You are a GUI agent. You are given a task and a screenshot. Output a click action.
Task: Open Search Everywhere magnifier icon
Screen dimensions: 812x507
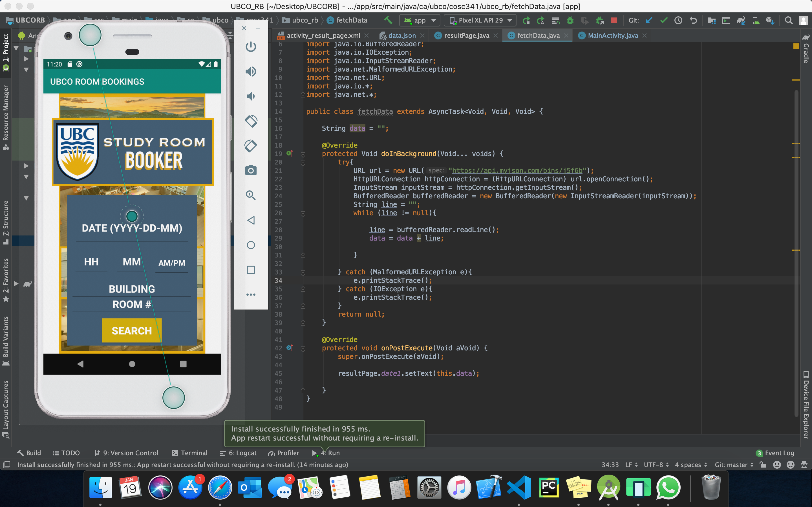click(x=789, y=21)
